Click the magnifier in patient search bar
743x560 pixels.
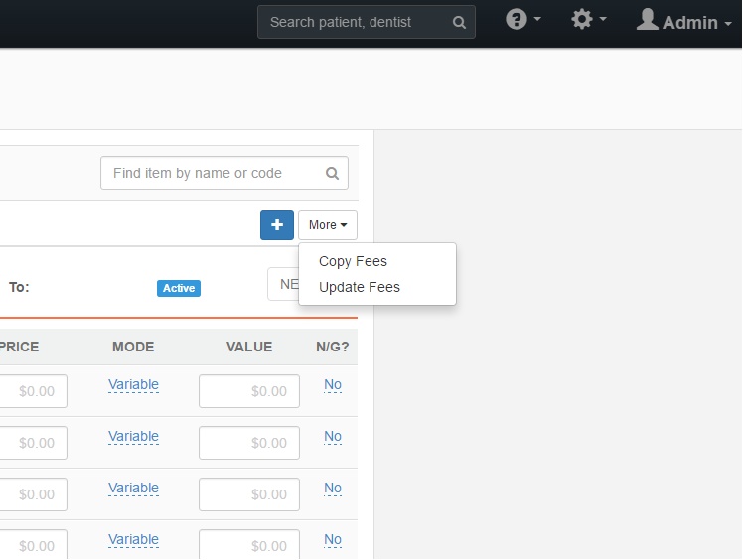[x=459, y=22]
